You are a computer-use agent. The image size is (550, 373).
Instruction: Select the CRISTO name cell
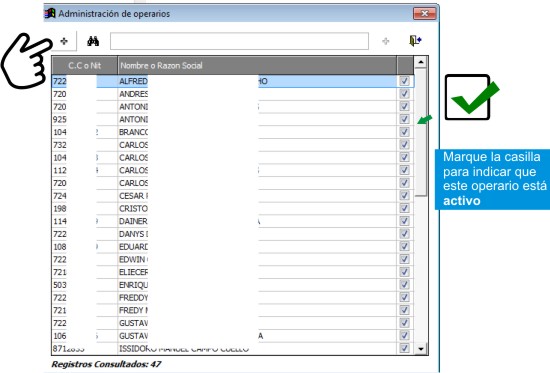(257, 208)
